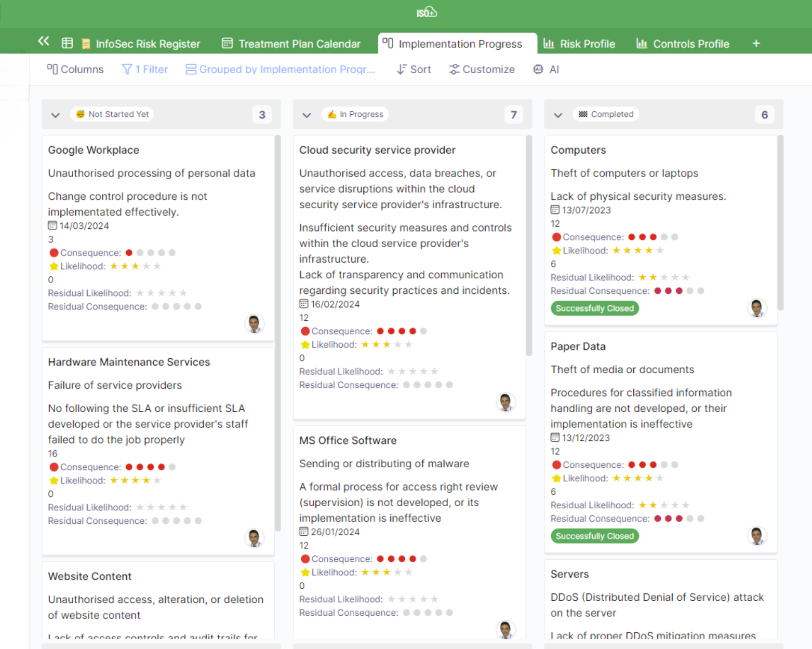Click the ISO cloud logo
This screenshot has width=812, height=649.
(x=427, y=12)
